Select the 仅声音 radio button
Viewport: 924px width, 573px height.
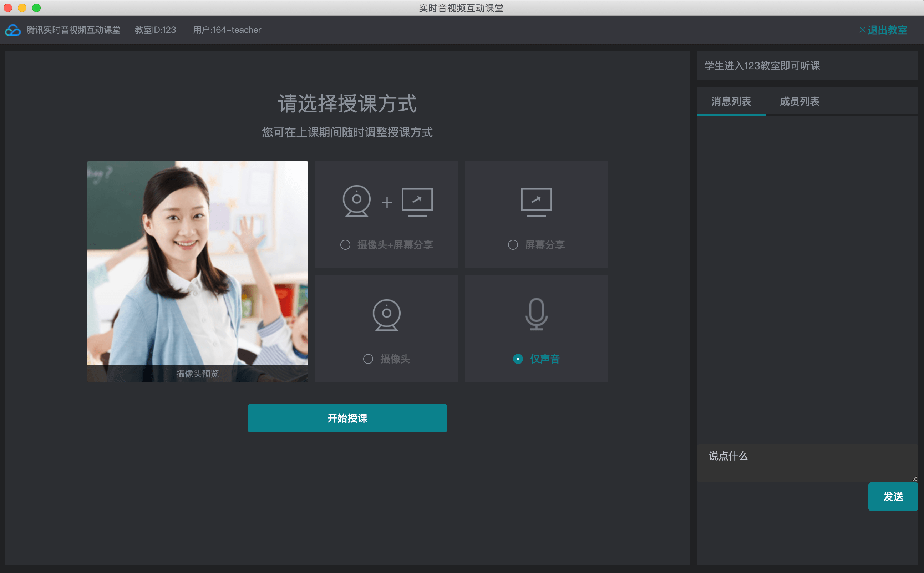click(x=518, y=359)
